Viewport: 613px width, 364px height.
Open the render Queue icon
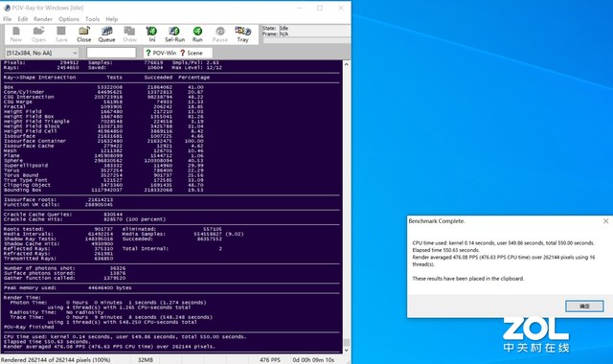pos(106,34)
